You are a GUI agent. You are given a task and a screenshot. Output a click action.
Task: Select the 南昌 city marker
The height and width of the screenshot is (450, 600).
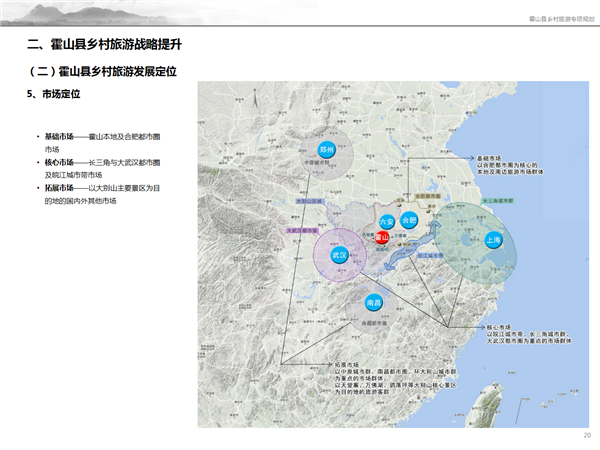[x=373, y=303]
